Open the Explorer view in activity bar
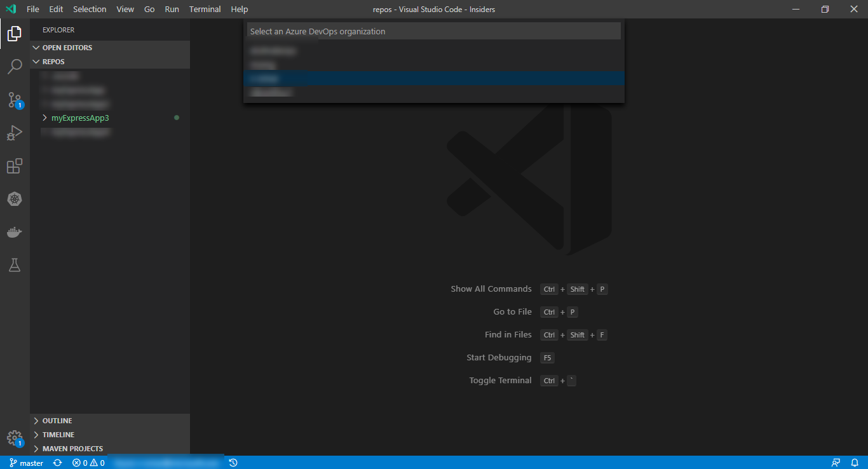The width and height of the screenshot is (868, 469). click(15, 34)
